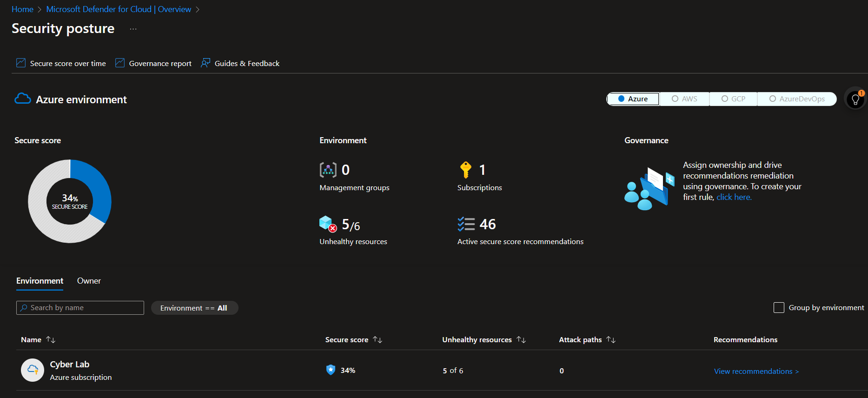Sort by Attack paths column arrows
The height and width of the screenshot is (398, 868).
coord(611,340)
